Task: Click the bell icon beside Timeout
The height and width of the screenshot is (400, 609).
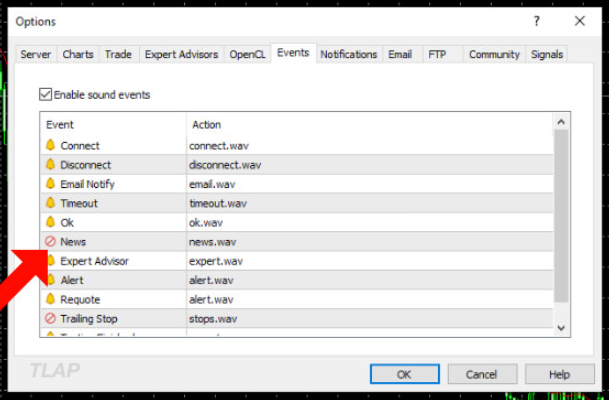Action: tap(50, 203)
